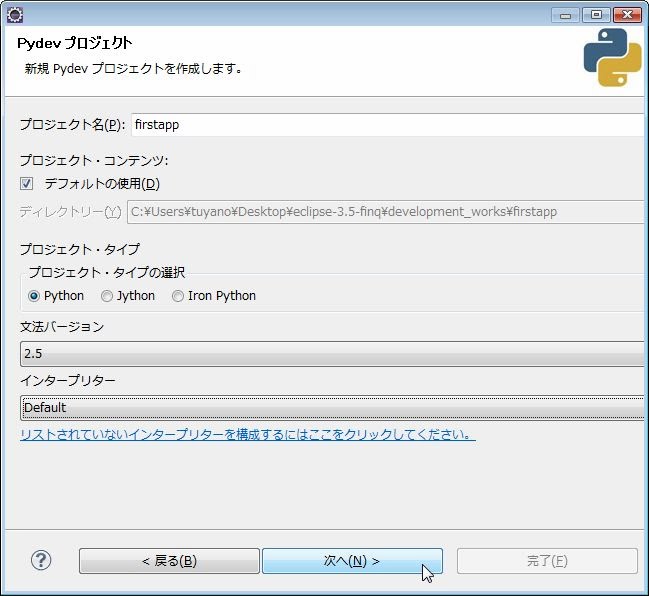Go back with the < 戻る(B) button

click(169, 561)
